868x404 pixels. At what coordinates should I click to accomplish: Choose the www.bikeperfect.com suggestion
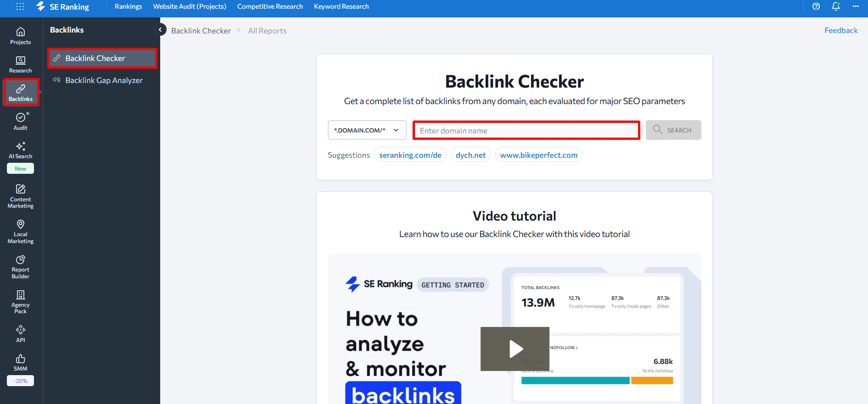[539, 155]
